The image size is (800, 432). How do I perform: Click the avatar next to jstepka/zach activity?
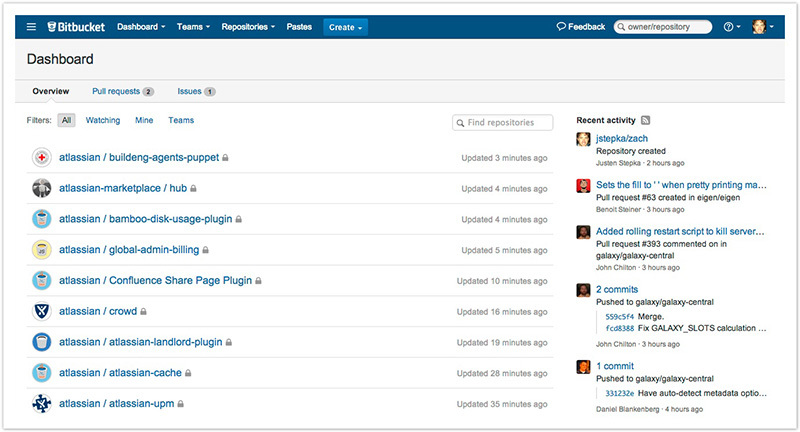(x=583, y=139)
